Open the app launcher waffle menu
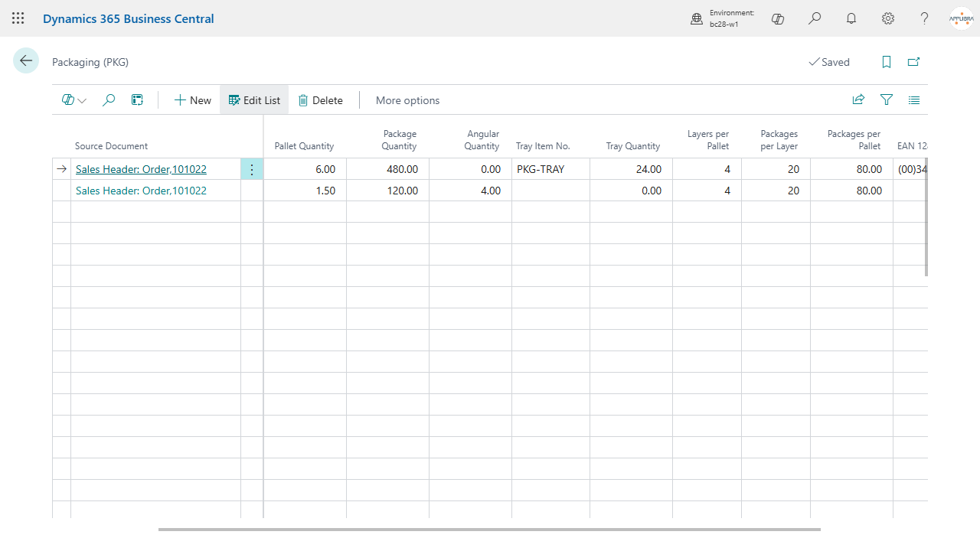This screenshot has height=551, width=980. pyautogui.click(x=18, y=18)
